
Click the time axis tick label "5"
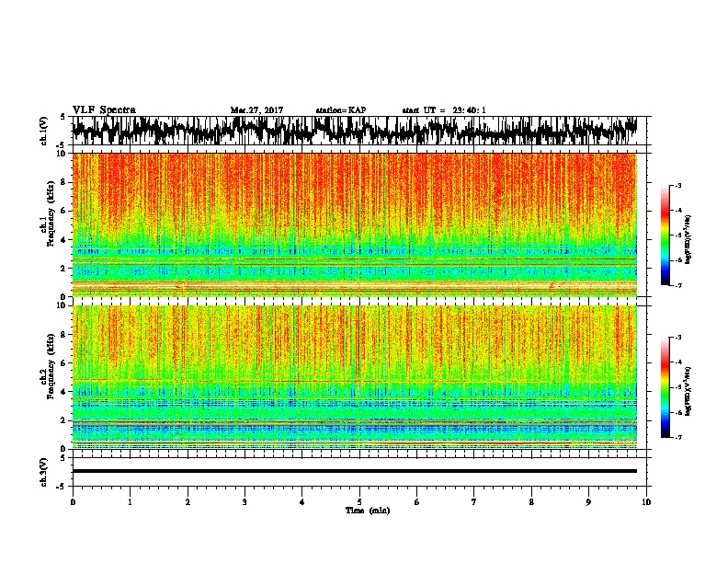[x=359, y=502]
